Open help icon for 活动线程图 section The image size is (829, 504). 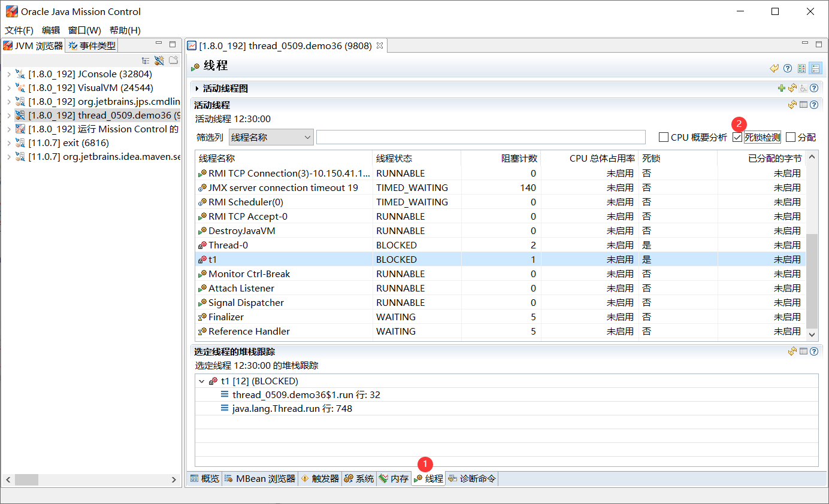pos(814,88)
